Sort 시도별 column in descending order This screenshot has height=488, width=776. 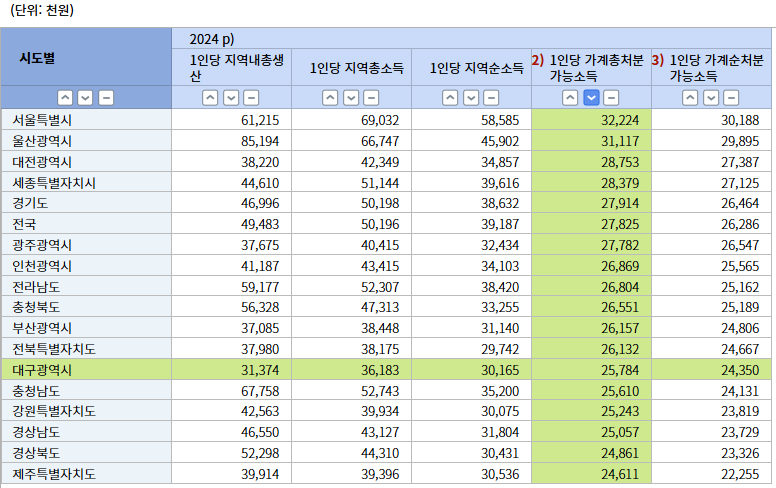85,98
